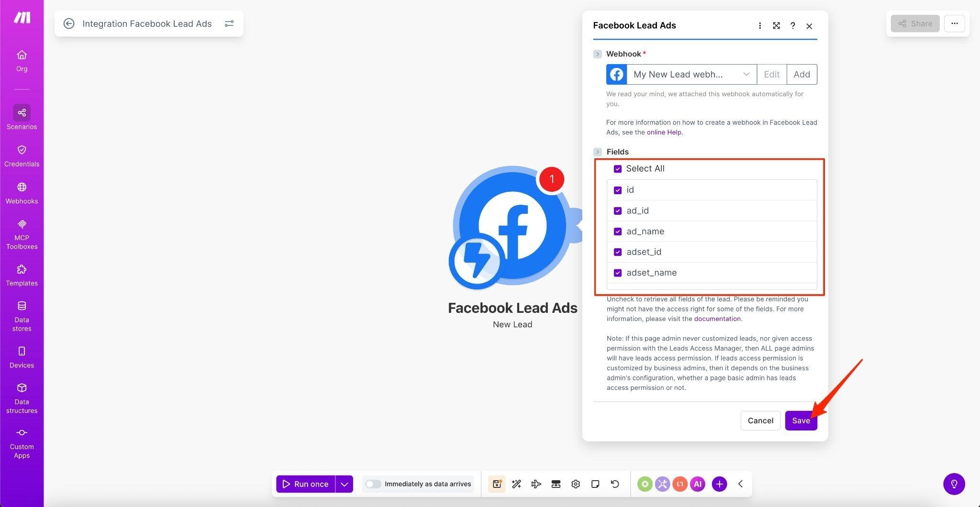
Task: Click the 'Integration Facebook Lead Ads' scenario name
Action: (147, 24)
